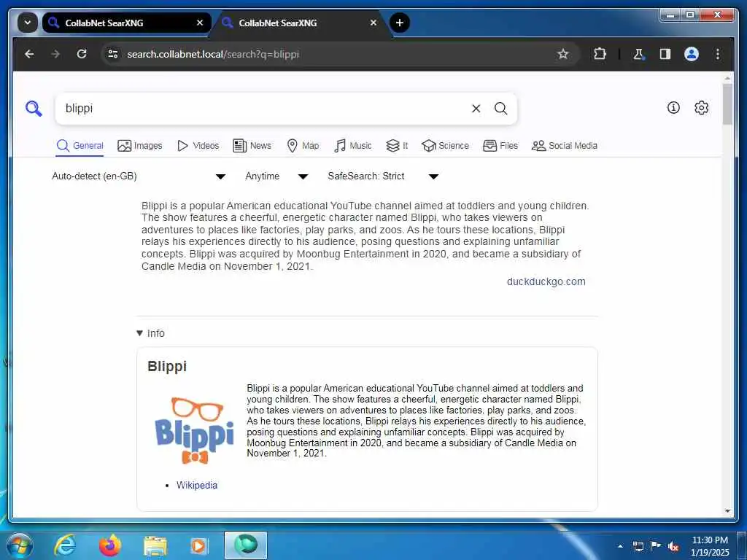The image size is (747, 560).
Task: Open the Anytime time range dropdown
Action: [x=276, y=176]
